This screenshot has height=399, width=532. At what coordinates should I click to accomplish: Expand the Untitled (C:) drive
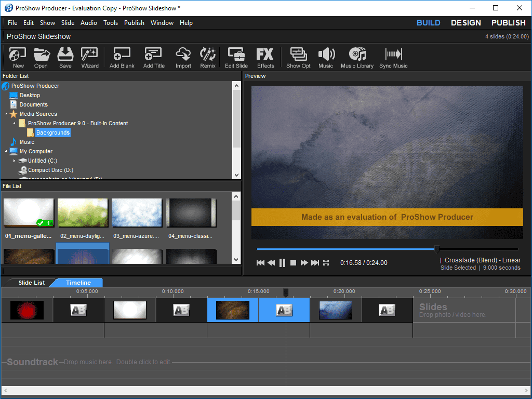14,161
